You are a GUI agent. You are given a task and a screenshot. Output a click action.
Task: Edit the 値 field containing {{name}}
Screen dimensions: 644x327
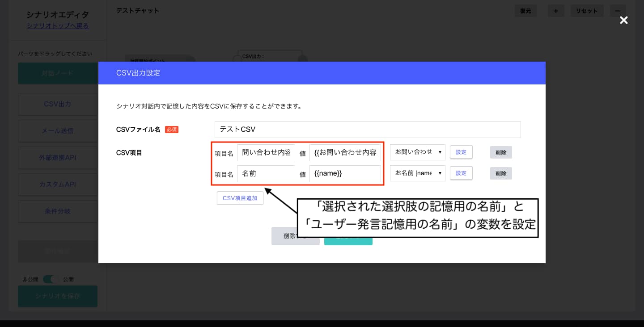point(345,174)
